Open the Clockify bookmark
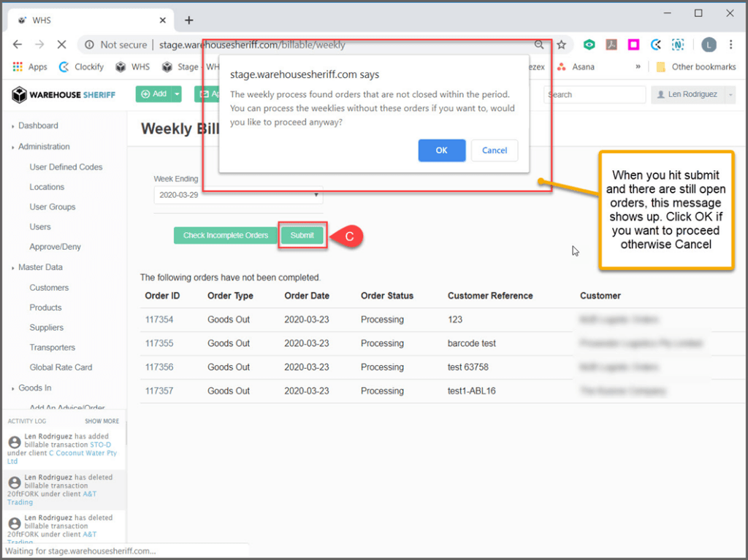 pyautogui.click(x=82, y=67)
